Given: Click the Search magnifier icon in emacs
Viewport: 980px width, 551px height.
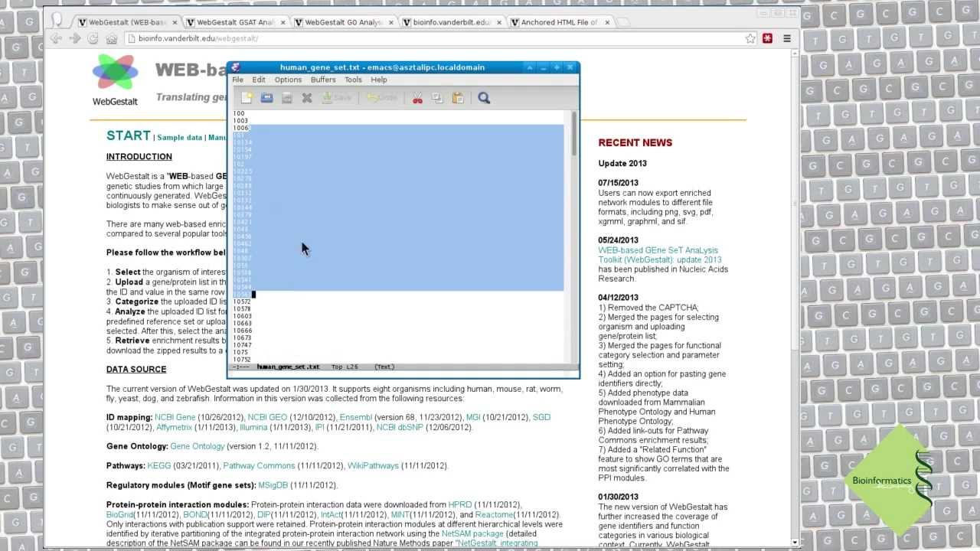Looking at the screenshot, I should [x=484, y=98].
